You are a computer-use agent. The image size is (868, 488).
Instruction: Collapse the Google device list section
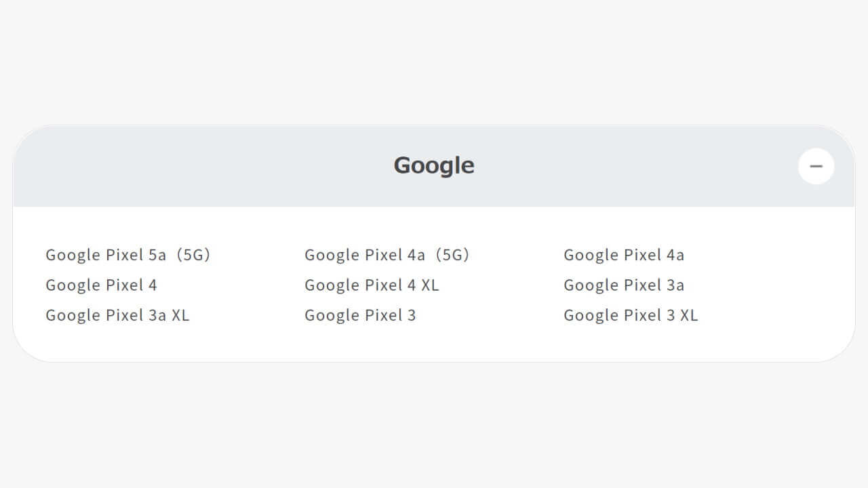[816, 166]
